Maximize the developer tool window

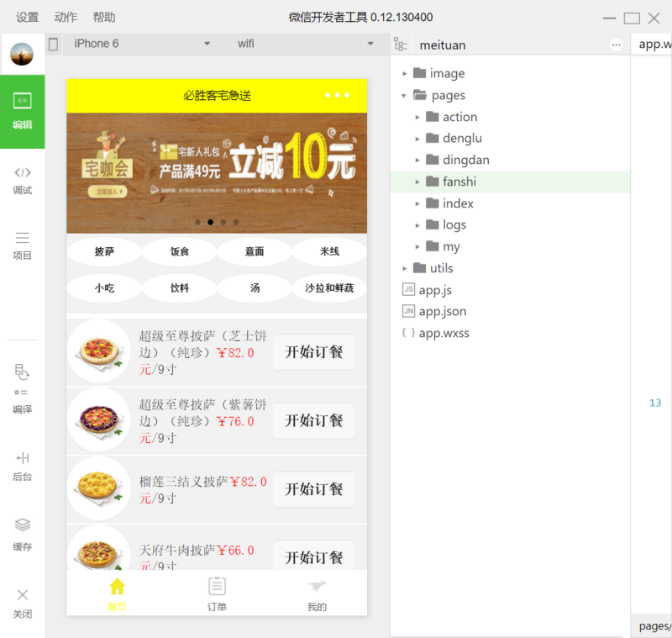(x=632, y=18)
